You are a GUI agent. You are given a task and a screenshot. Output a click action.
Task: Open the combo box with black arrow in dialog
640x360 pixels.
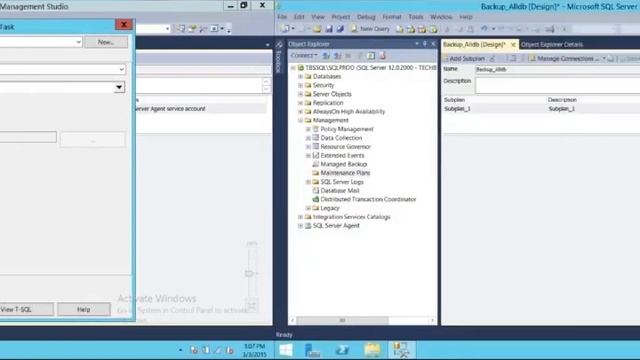click(x=119, y=87)
